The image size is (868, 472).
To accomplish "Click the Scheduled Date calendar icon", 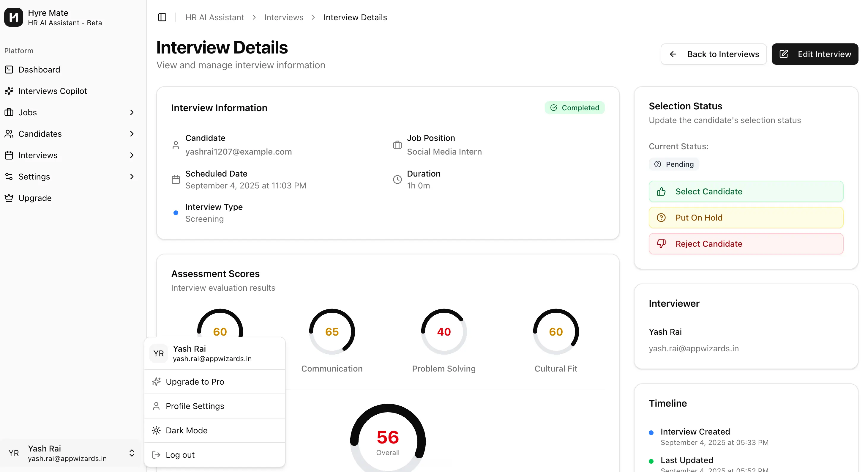I will tap(176, 179).
